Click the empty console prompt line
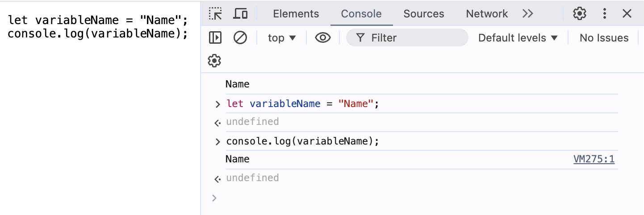Screen dimensions: 644x215 click(415, 198)
